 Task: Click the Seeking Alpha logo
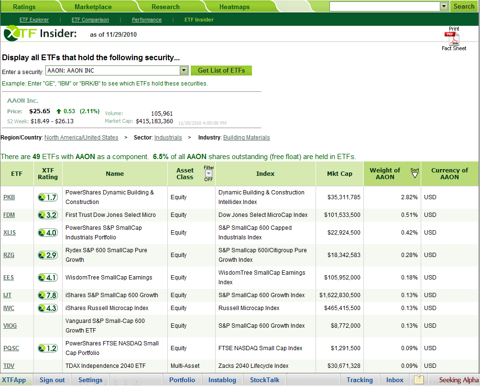click(x=459, y=380)
